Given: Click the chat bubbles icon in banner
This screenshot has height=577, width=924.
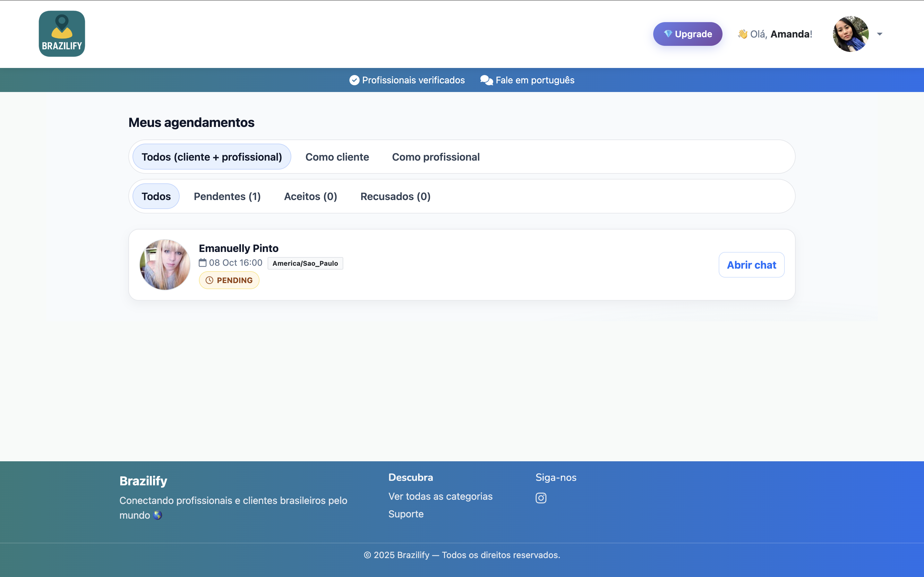Looking at the screenshot, I should [486, 80].
